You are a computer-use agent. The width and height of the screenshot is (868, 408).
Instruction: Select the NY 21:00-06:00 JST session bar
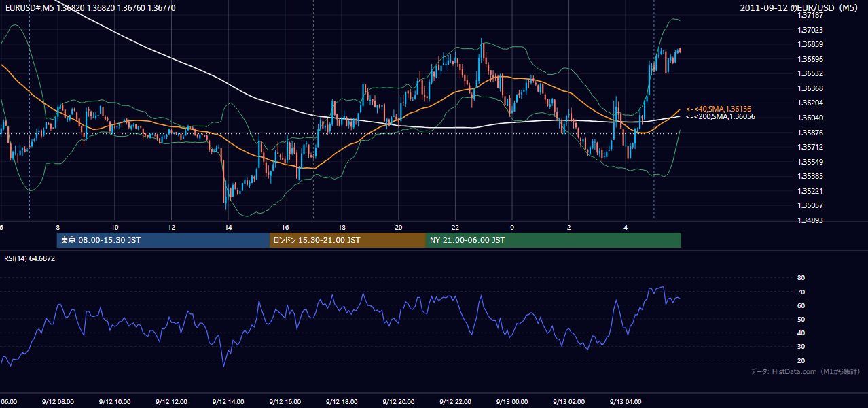pyautogui.click(x=554, y=240)
